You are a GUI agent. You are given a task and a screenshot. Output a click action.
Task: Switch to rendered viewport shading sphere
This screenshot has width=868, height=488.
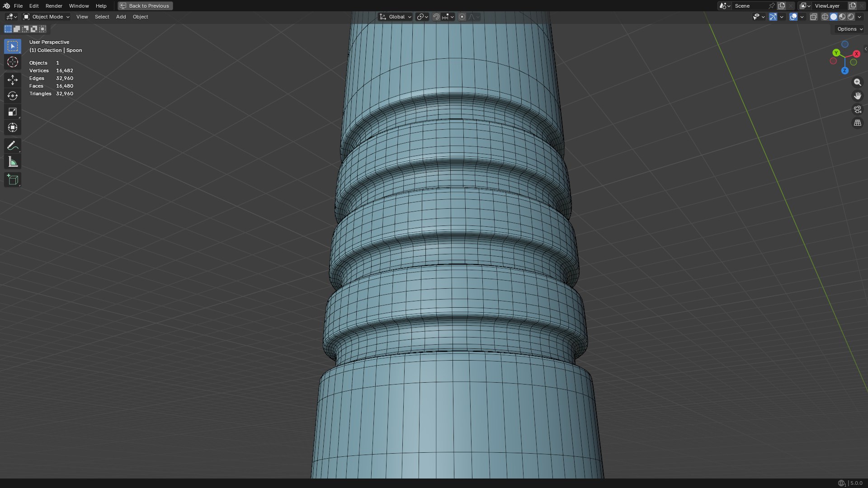[851, 17]
